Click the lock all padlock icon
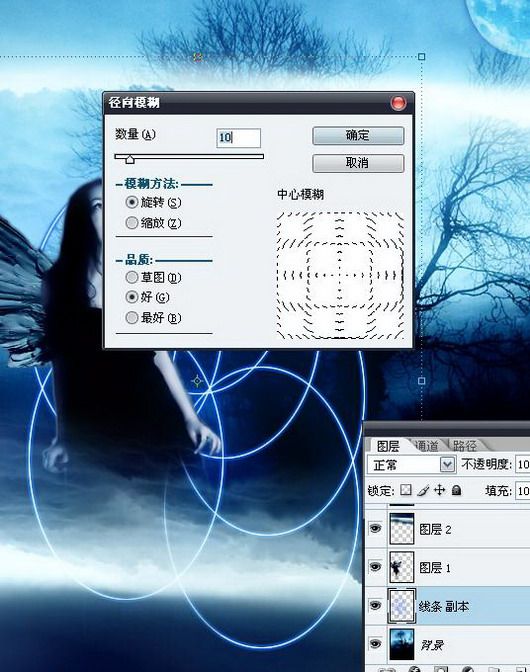Viewport: 530px width, 672px height. coord(456,490)
